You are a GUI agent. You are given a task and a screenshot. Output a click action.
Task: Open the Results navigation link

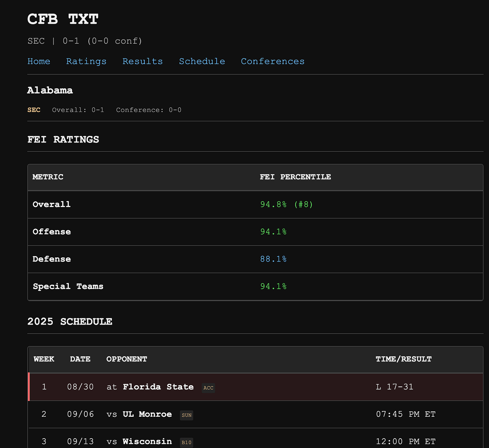click(x=142, y=61)
